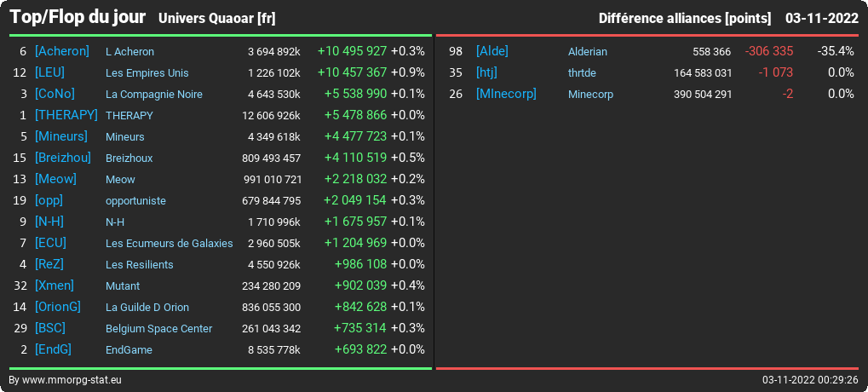This screenshot has height=392, width=868.
Task: Click the [Mineurs] alliance tag
Action: pos(60,136)
